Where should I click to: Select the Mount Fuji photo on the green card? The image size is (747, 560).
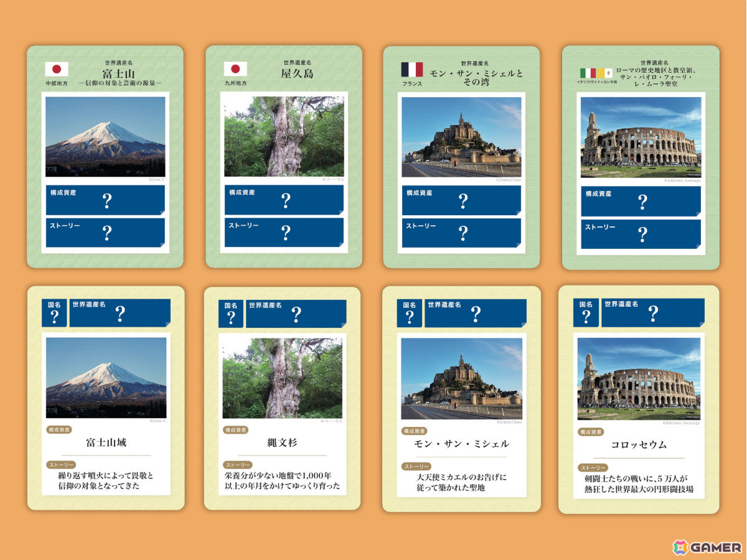(x=105, y=137)
